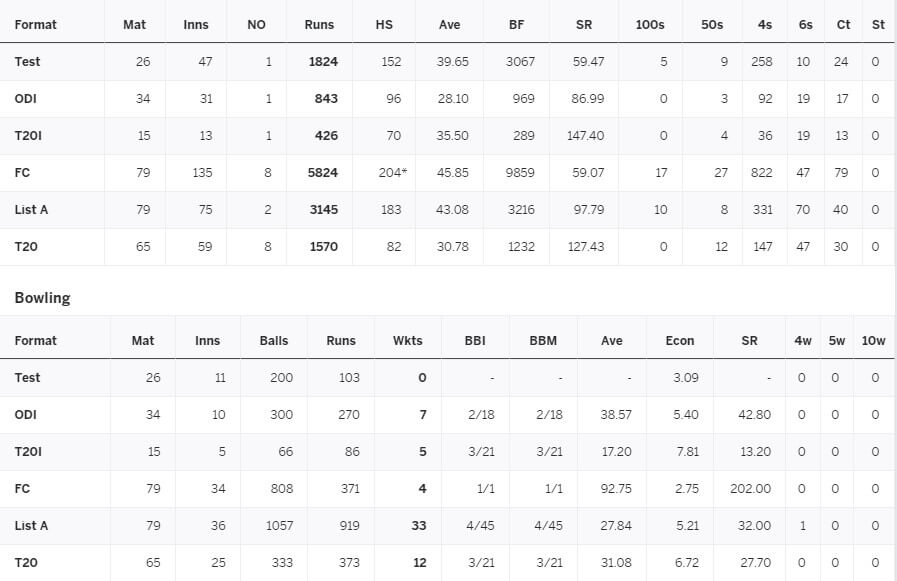Click the FC bowling strike rate 202.00
This screenshot has height=581, width=897.
click(750, 489)
